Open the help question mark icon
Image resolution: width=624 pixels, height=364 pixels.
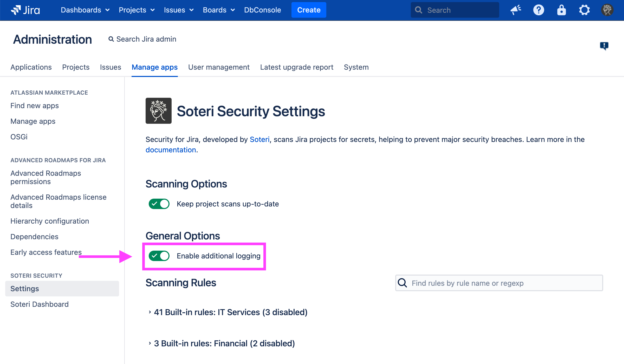[538, 10]
